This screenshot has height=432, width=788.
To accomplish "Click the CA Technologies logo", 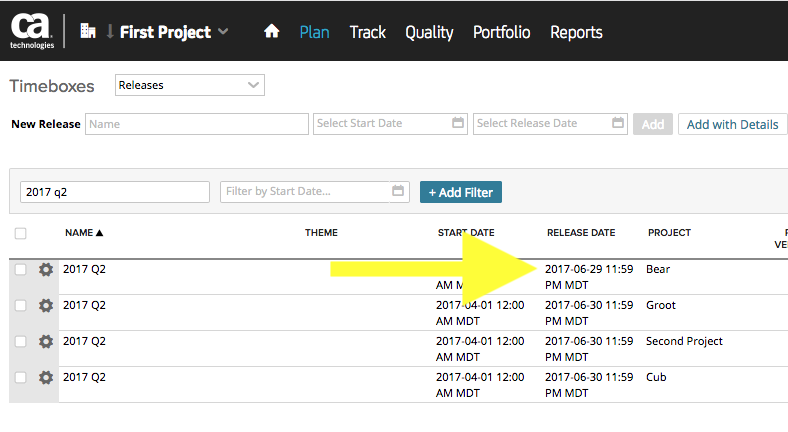I will pyautogui.click(x=32, y=31).
